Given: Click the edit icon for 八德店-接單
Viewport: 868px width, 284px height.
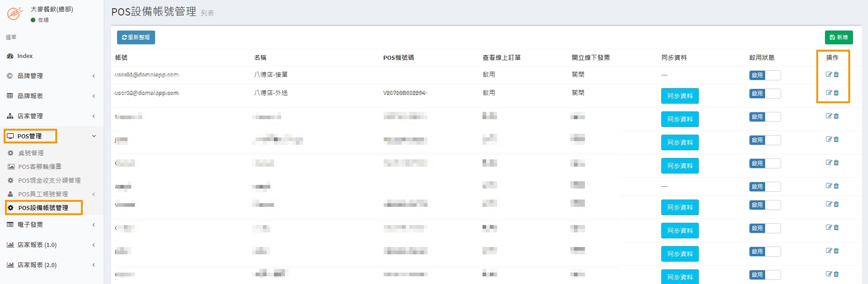Looking at the screenshot, I should click(828, 74).
